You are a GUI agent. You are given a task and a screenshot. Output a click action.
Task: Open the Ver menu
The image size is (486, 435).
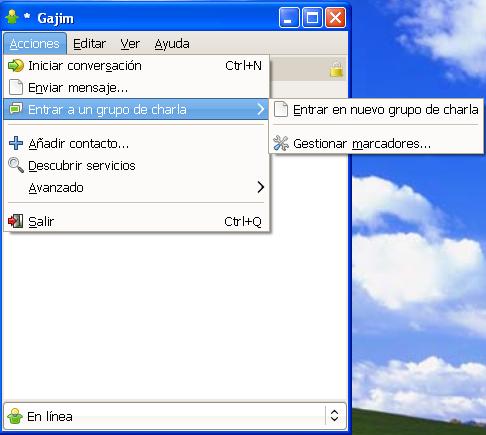[130, 44]
